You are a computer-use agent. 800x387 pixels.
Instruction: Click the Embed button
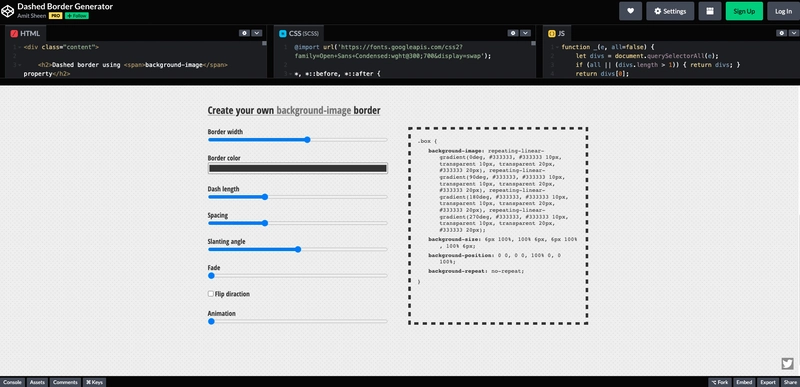[744, 382]
